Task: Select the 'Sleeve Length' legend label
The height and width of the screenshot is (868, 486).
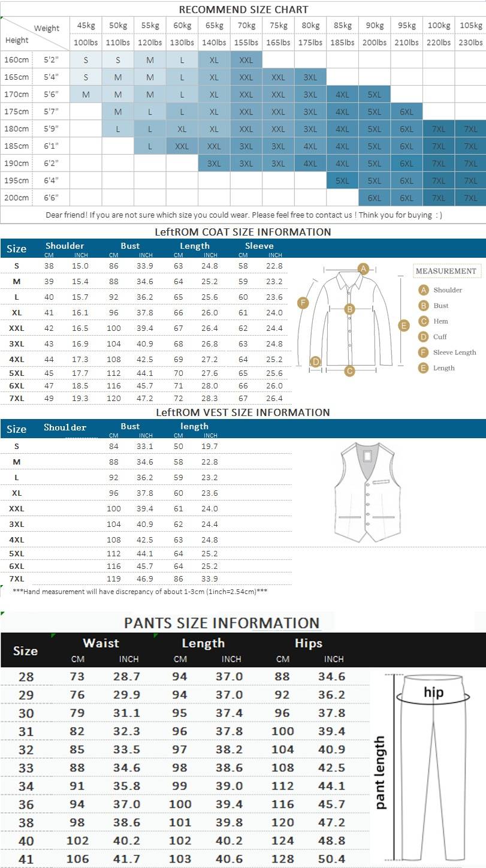Action: click(455, 352)
